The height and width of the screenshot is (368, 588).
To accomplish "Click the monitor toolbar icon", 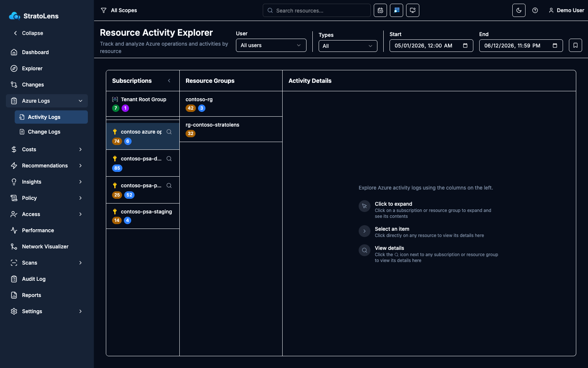I will [x=413, y=10].
